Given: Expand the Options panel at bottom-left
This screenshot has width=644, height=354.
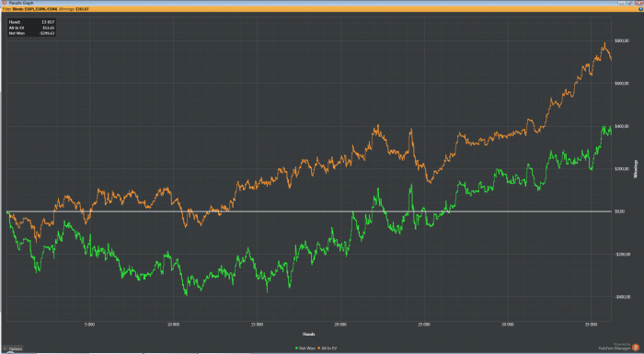Looking at the screenshot, I should (x=13, y=348).
